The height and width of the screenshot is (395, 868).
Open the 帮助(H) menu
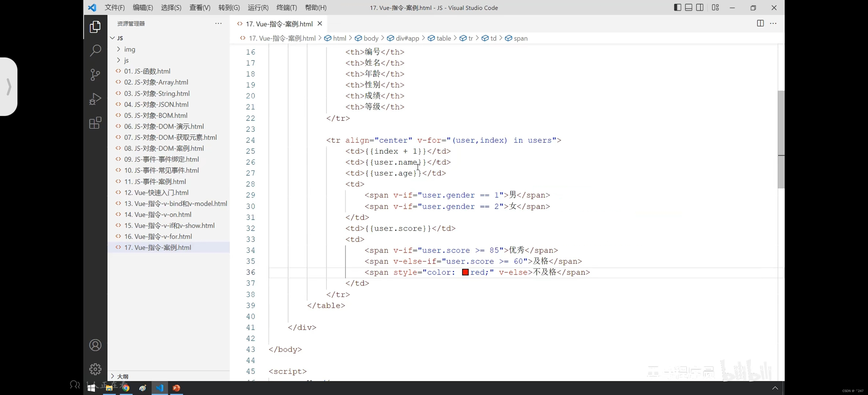click(316, 7)
